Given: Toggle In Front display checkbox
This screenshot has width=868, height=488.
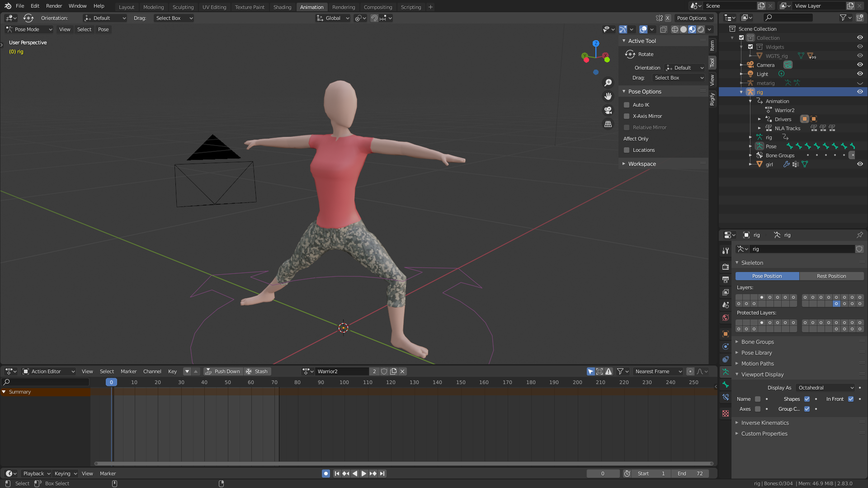Looking at the screenshot, I should click(851, 399).
